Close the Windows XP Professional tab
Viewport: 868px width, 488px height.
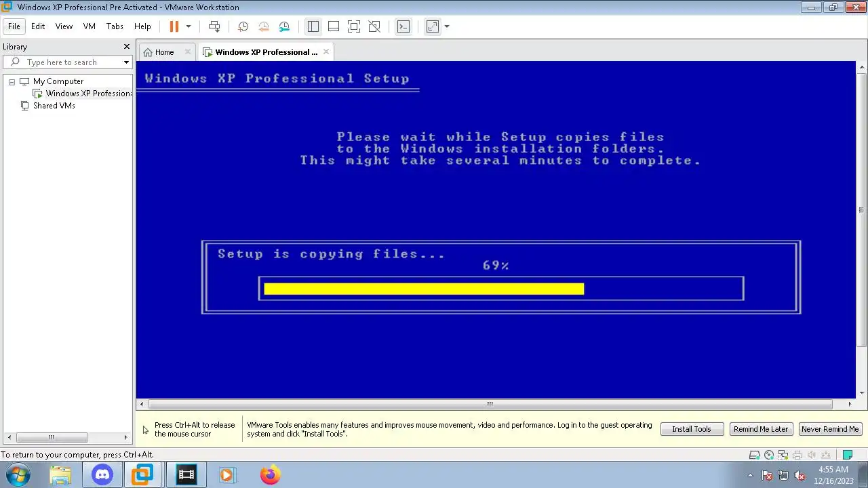pos(326,52)
